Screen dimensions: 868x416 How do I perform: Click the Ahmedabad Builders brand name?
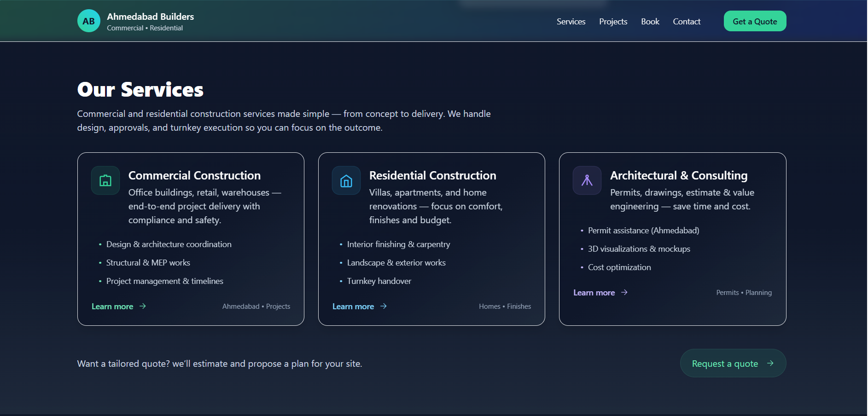pos(150,16)
